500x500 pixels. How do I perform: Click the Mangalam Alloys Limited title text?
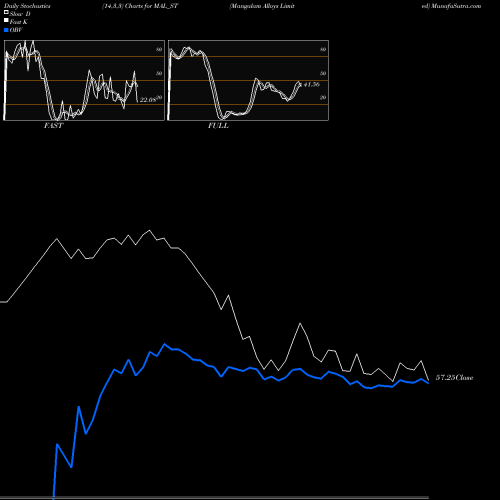pos(262,6)
